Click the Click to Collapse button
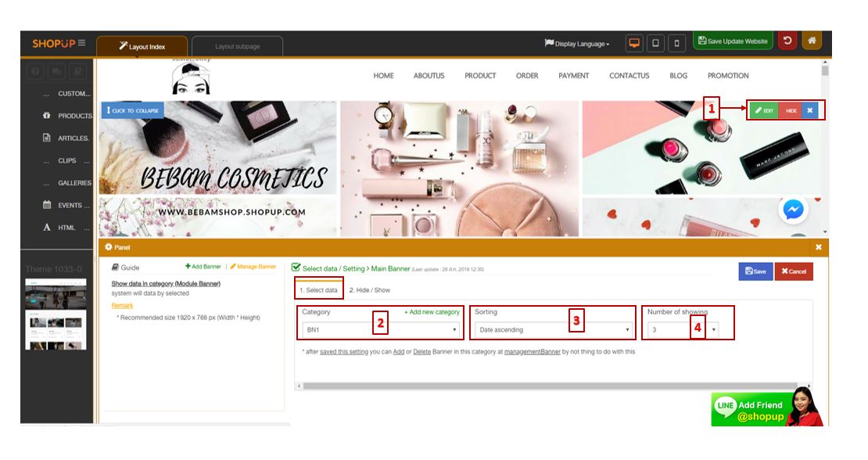Viewport: 868px width, 460px height. point(133,110)
